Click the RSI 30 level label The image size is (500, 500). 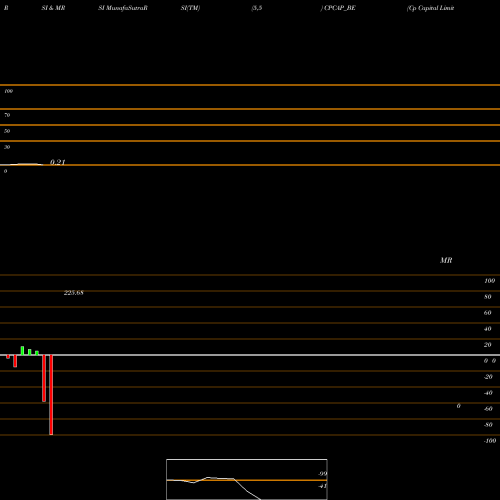click(7, 147)
